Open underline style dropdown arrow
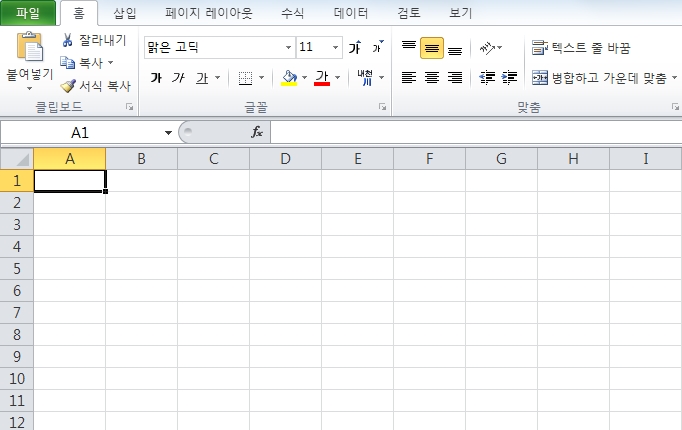The image size is (682, 430). (x=217, y=78)
